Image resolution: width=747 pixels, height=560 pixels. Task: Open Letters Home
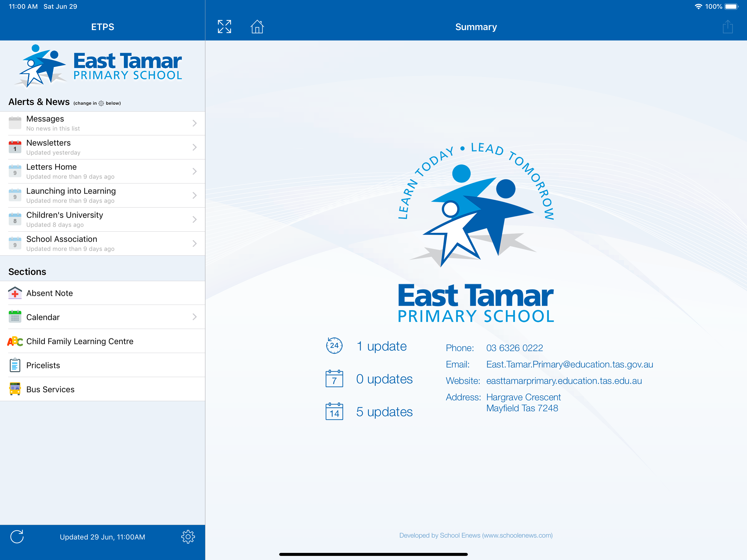tap(102, 171)
